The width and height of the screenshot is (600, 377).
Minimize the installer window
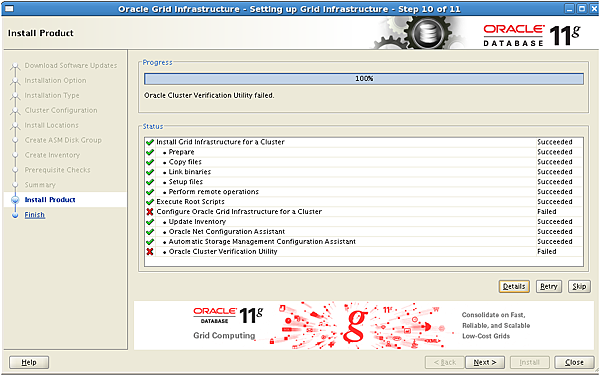pyautogui.click(x=570, y=8)
